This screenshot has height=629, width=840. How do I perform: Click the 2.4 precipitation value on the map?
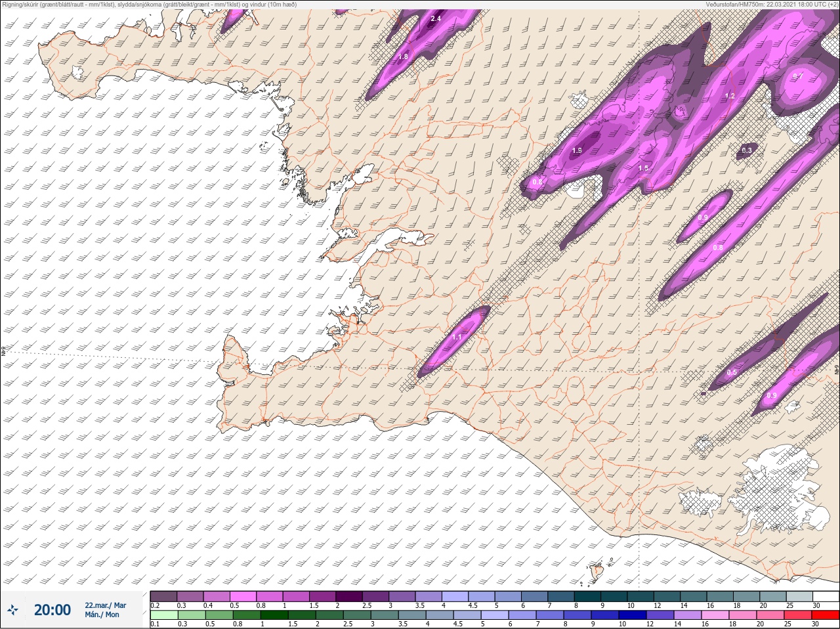(436, 19)
